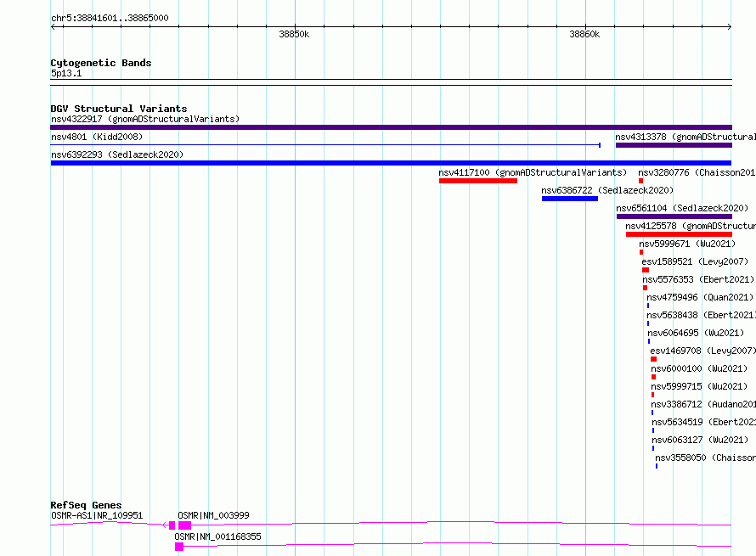
Task: Click the OSMR-AS1|NR_109951 gene label
Action: pyautogui.click(x=97, y=515)
